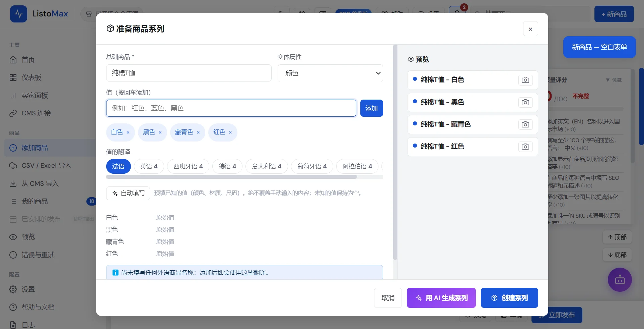This screenshot has width=644, height=329.
Task: Click the camera icon for 纯棉T恤 – 黑色
Action: point(525,102)
